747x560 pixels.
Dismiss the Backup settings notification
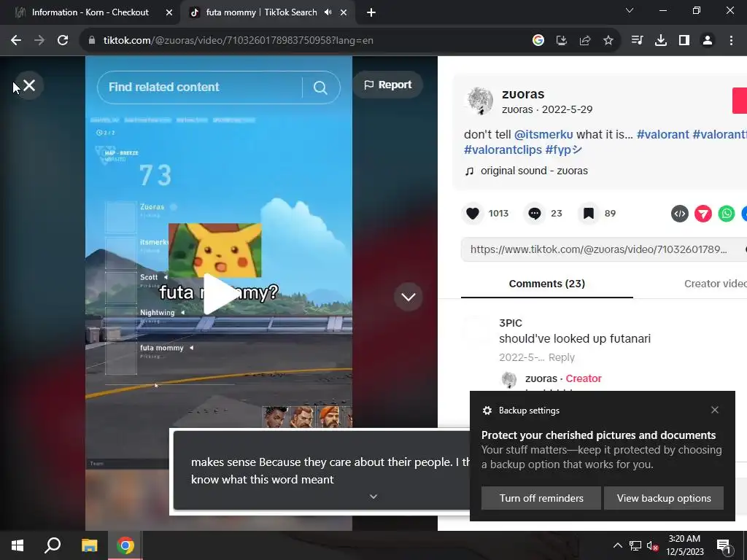[715, 410]
